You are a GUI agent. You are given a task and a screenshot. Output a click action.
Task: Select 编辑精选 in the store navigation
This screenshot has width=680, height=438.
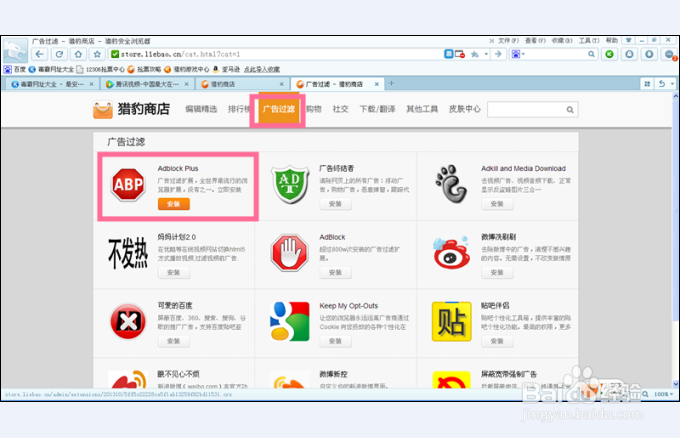pyautogui.click(x=201, y=109)
